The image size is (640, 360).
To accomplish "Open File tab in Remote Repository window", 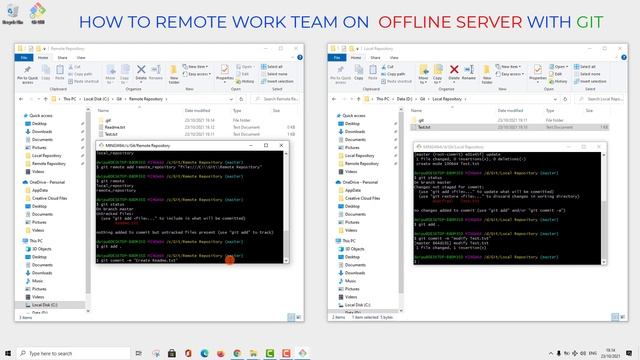I will click(24, 58).
